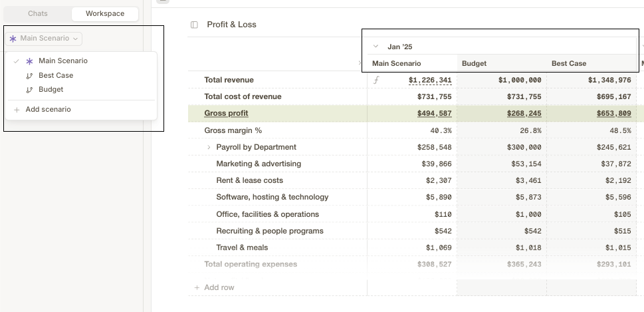Click the Best Case column header
The width and height of the screenshot is (644, 312).
coord(569,63)
